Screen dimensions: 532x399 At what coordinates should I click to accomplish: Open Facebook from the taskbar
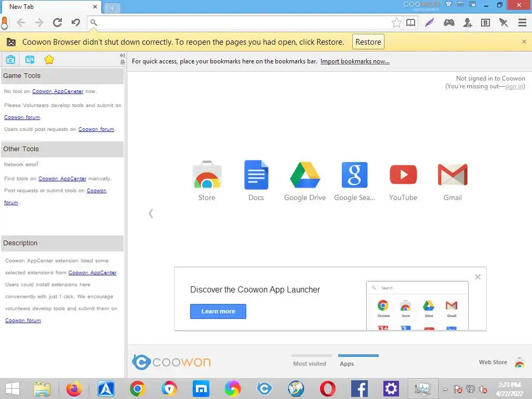click(360, 389)
